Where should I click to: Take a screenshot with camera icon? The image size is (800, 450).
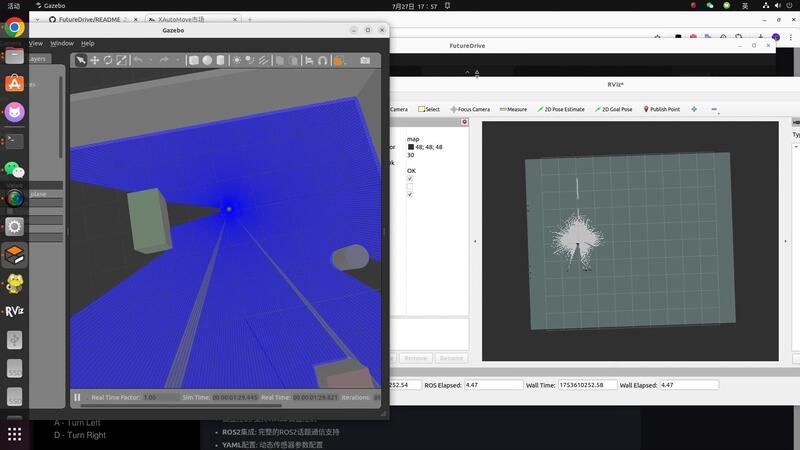365,60
